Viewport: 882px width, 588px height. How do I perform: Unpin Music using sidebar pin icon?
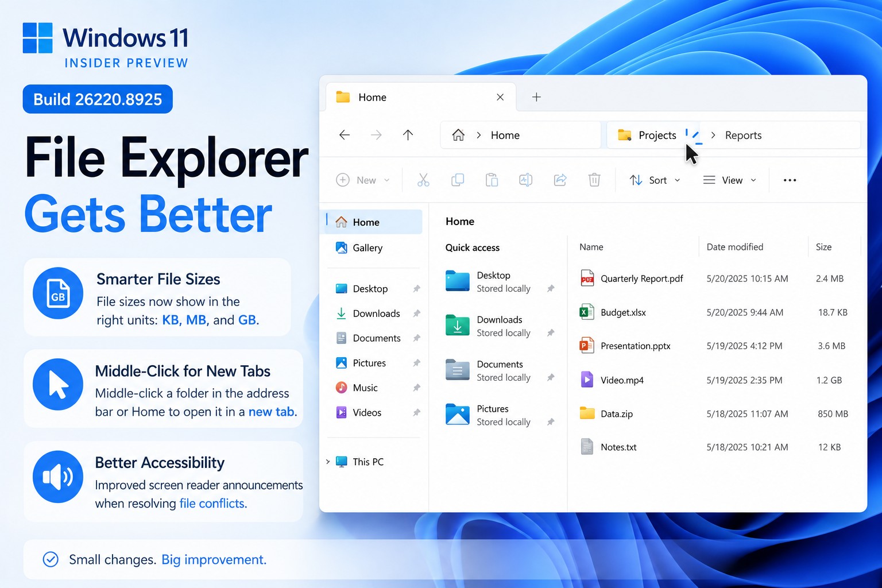pyautogui.click(x=417, y=388)
